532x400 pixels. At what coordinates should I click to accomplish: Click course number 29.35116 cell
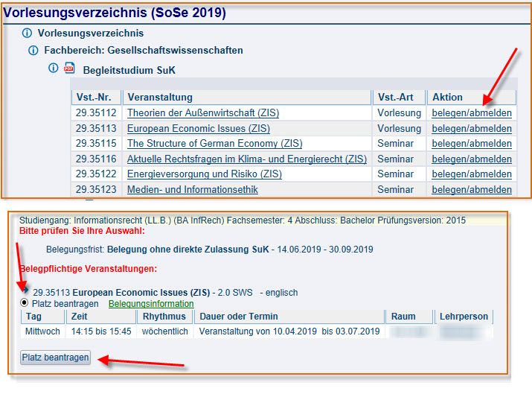click(x=96, y=159)
